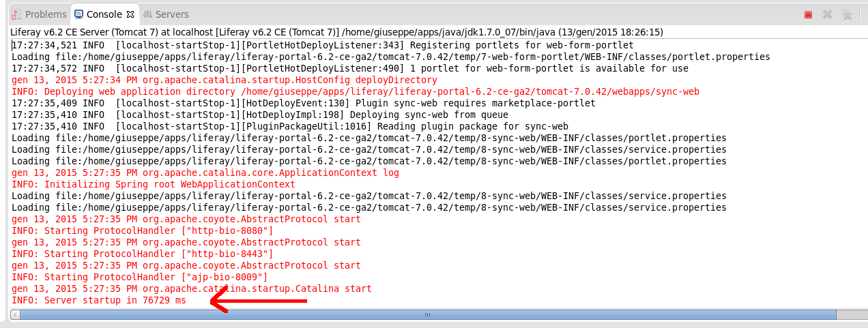Screen dimensions: 868x328
Task: Click the 'Starting ProtocolHandler ["ajp-bio-8009"]' line
Action: click(x=140, y=277)
